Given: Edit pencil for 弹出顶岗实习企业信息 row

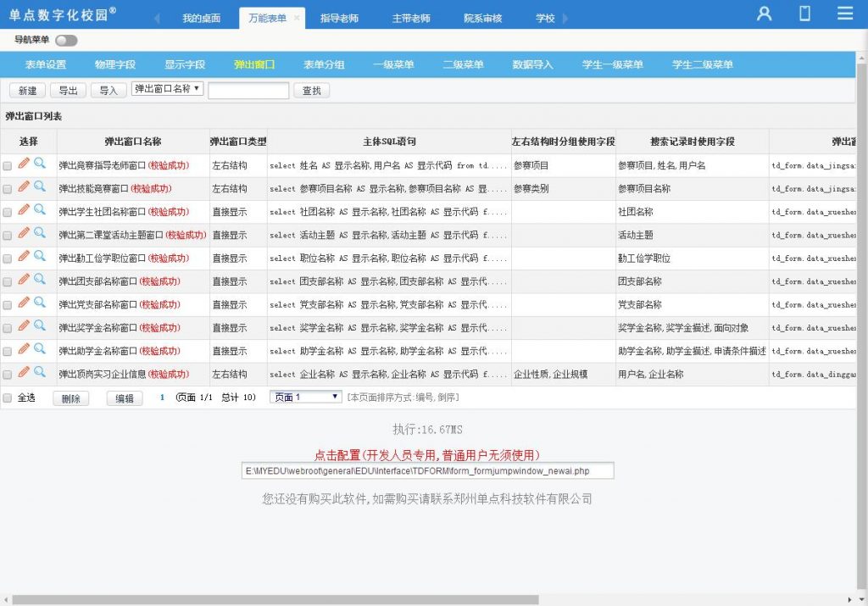Looking at the screenshot, I should pos(23,372).
